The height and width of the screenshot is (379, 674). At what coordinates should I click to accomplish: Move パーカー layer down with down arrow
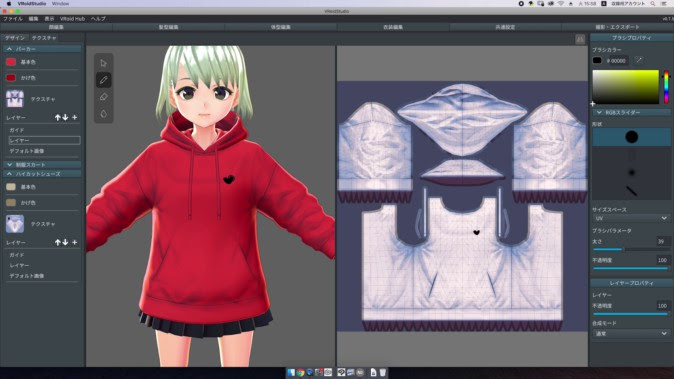[x=65, y=117]
